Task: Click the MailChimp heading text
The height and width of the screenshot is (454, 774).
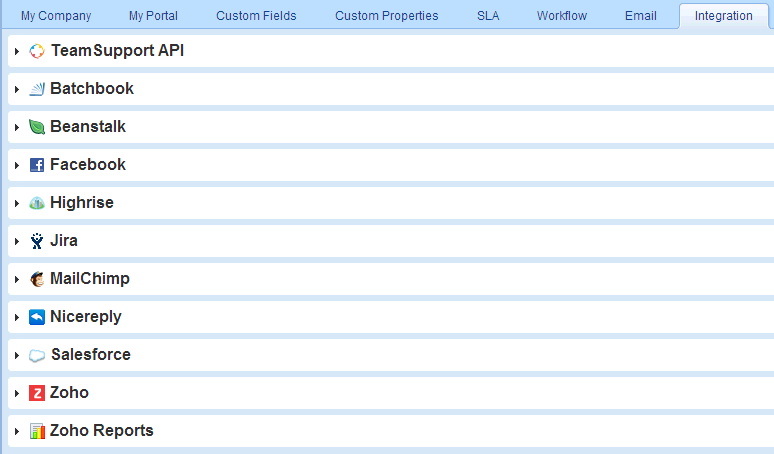Action: [x=90, y=279]
